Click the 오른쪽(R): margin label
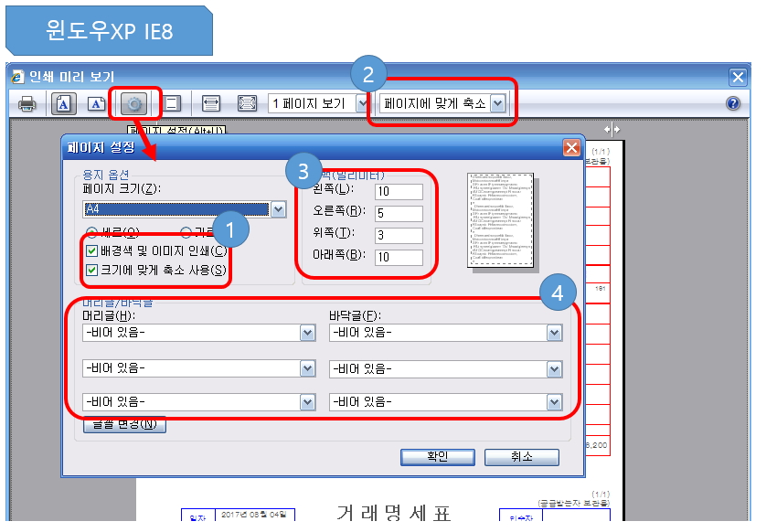Image resolution: width=777 pixels, height=532 pixels. pos(339,210)
